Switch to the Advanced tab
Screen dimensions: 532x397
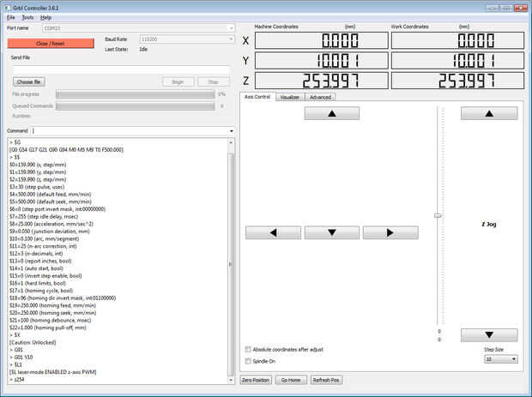[x=320, y=97]
